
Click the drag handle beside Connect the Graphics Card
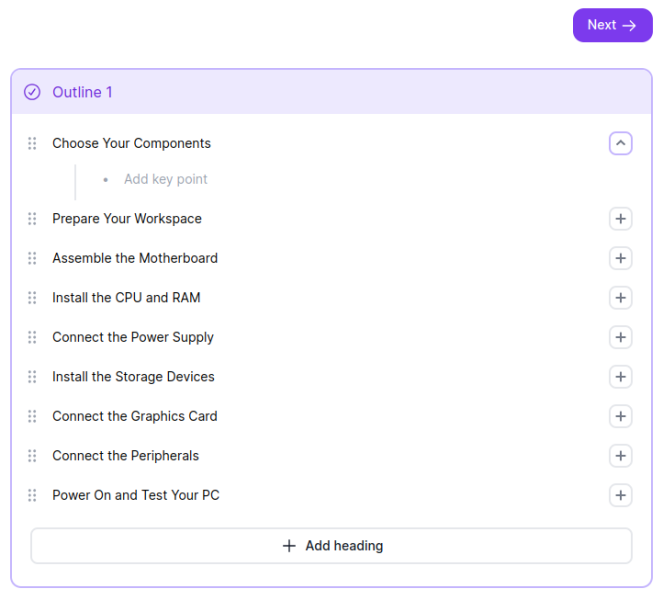tap(32, 416)
